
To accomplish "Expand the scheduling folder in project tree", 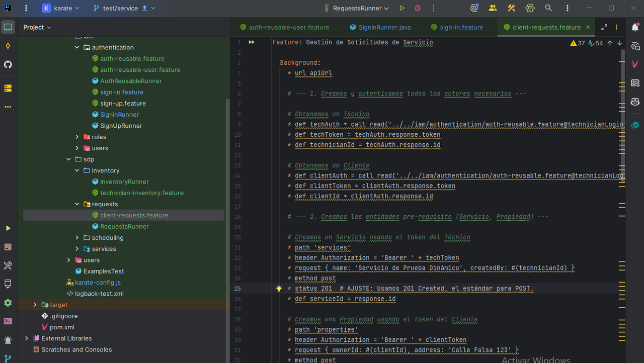I will (77, 238).
